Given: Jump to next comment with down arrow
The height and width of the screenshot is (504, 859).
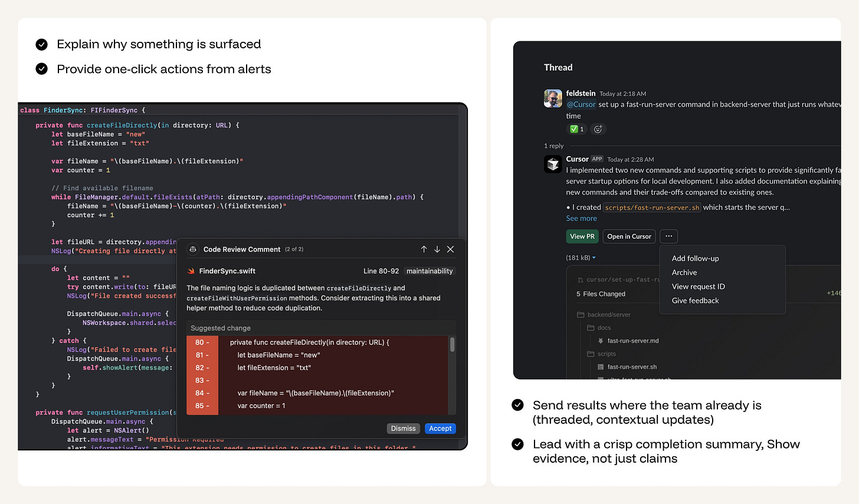Looking at the screenshot, I should [437, 249].
